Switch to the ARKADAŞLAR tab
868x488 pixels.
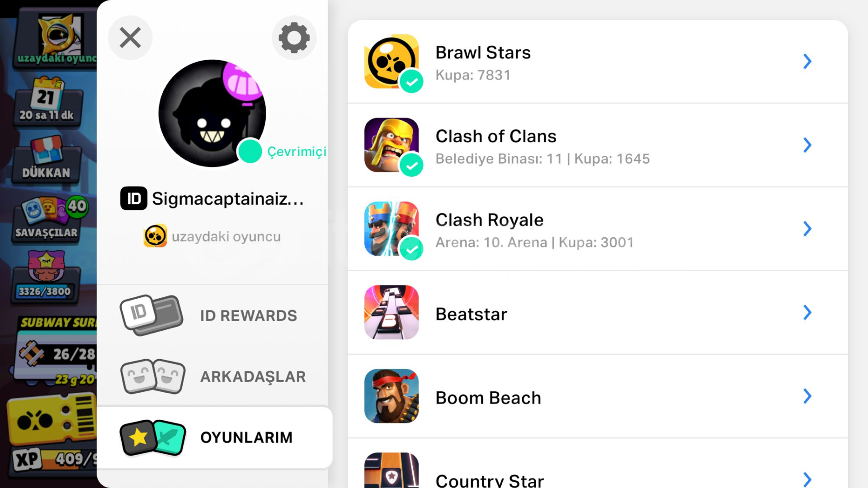click(212, 376)
